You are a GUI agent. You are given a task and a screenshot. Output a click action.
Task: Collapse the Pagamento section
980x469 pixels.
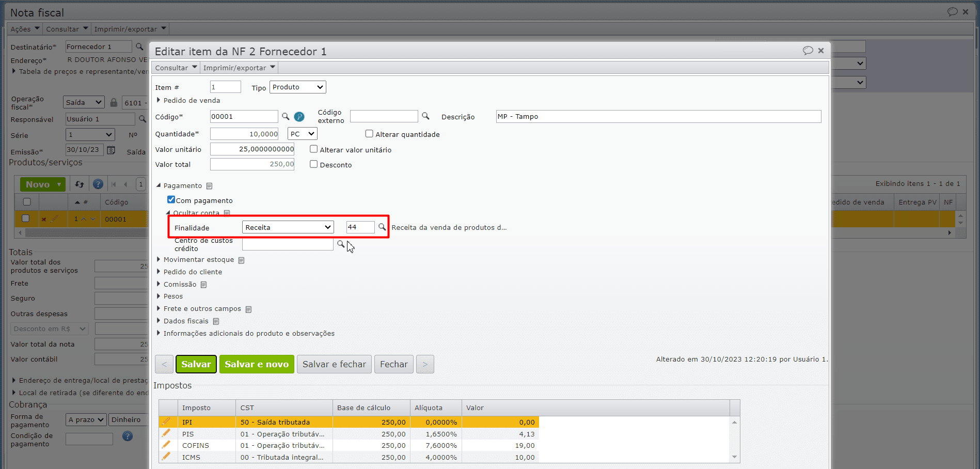179,186
